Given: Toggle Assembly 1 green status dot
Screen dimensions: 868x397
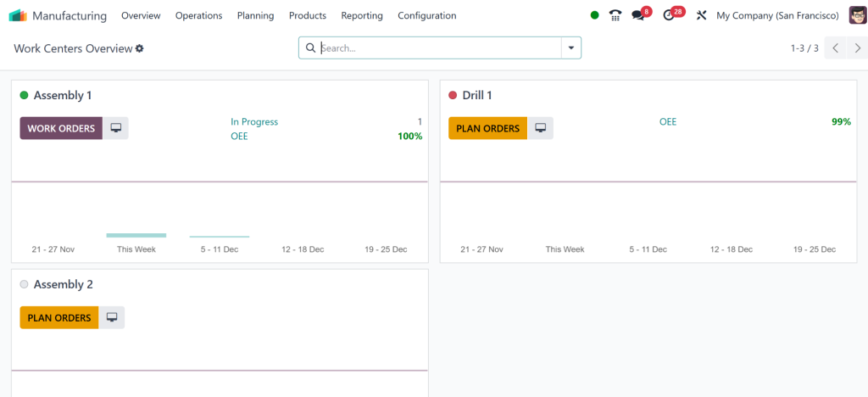Looking at the screenshot, I should tap(24, 95).
